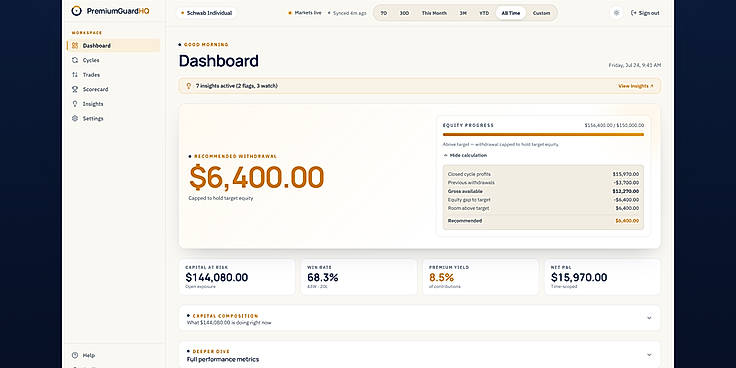Click the Capital at Risk card
This screenshot has height=368, width=736.
[237, 277]
